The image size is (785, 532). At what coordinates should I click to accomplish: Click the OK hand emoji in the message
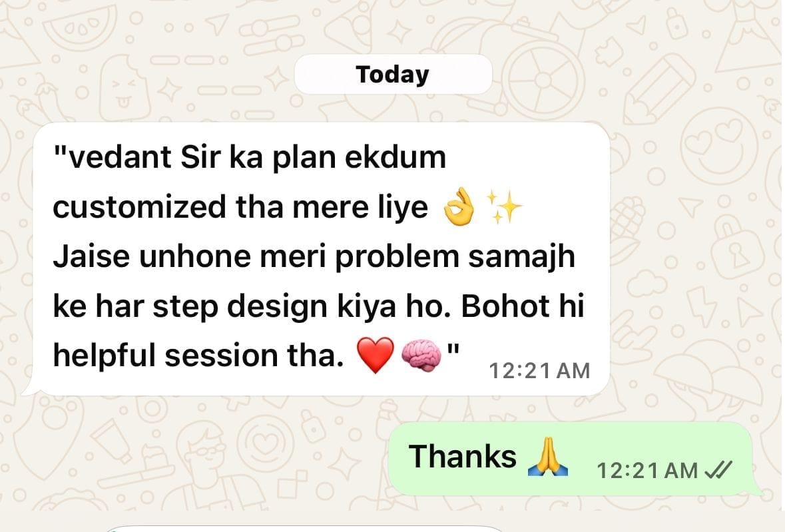tap(458, 206)
